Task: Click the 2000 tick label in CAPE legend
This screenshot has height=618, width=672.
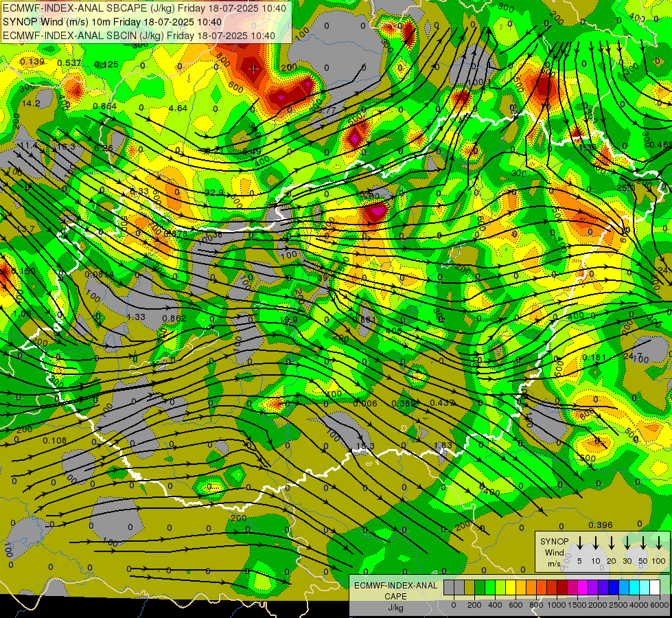Action: [598, 605]
